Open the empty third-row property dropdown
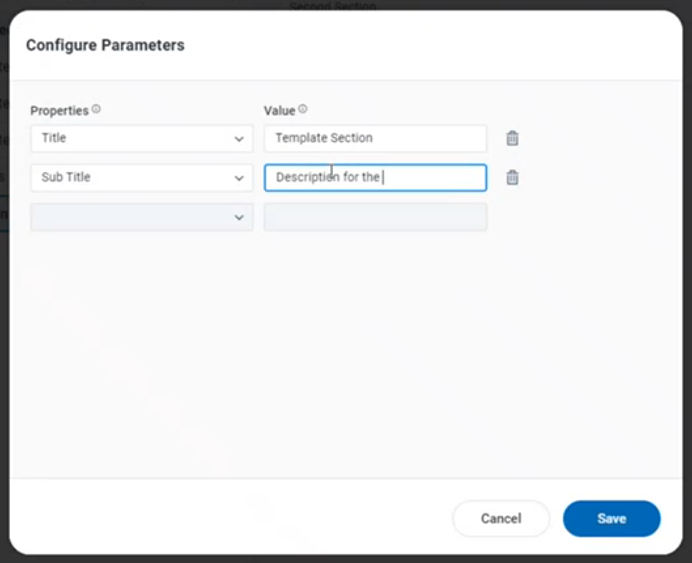Image resolution: width=692 pixels, height=563 pixels. click(x=130, y=217)
